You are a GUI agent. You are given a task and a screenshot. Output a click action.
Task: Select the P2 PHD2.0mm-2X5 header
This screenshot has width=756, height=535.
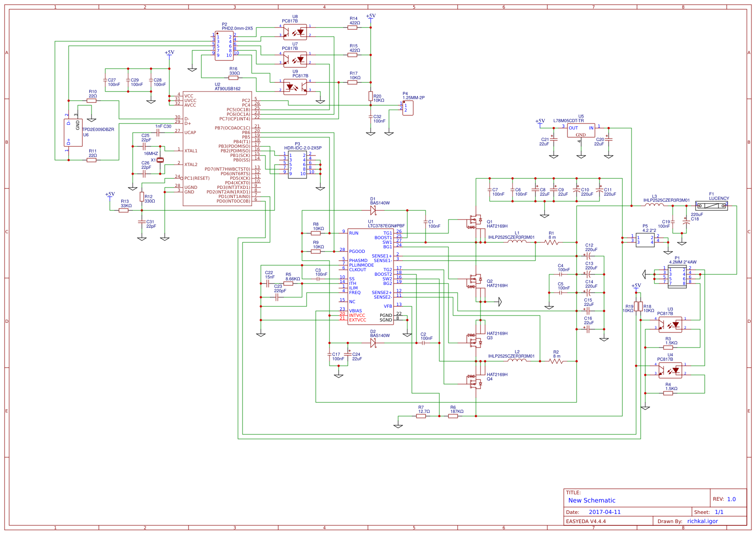click(x=224, y=46)
